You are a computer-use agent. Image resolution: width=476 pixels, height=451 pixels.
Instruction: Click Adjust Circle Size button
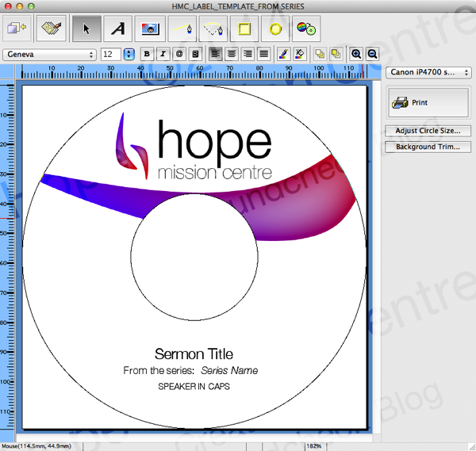click(428, 131)
